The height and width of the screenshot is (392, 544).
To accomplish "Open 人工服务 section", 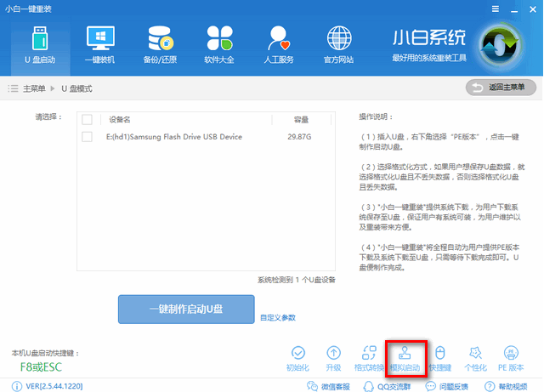I will tap(279, 45).
